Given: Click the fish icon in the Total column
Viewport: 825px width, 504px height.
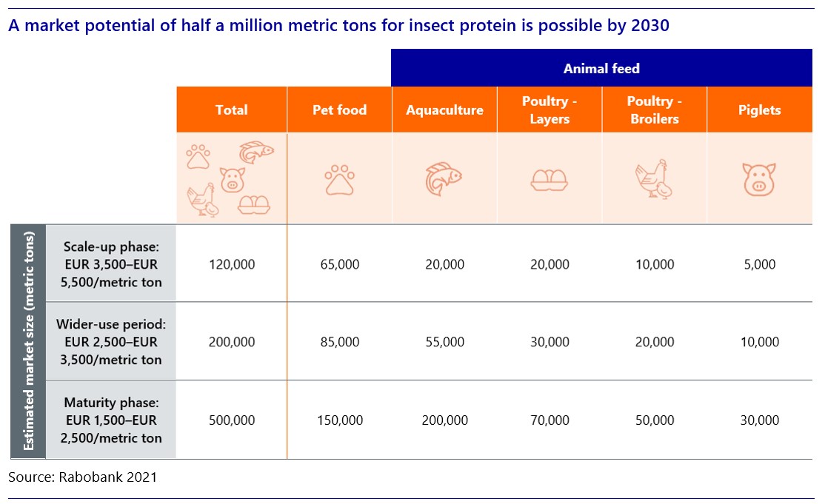Looking at the screenshot, I should pyautogui.click(x=256, y=153).
